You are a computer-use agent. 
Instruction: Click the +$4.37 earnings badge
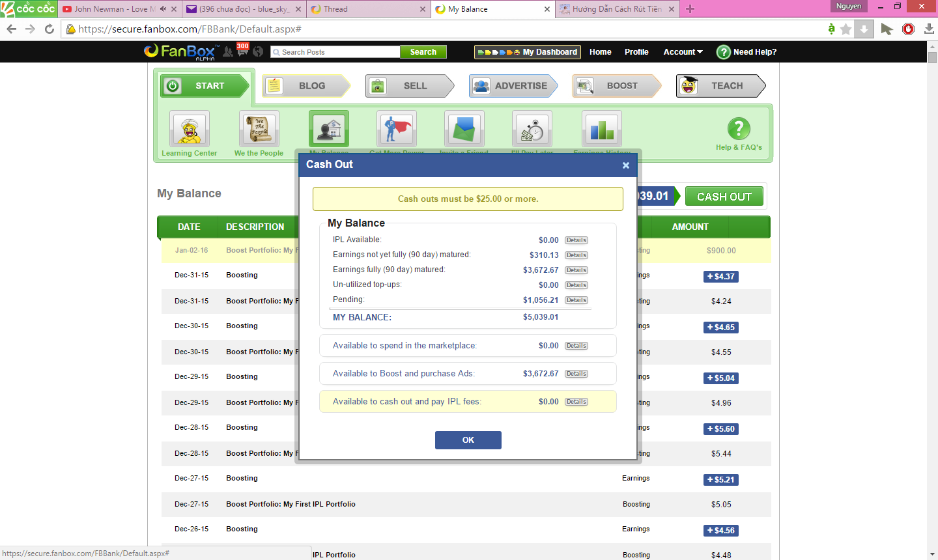721,277
